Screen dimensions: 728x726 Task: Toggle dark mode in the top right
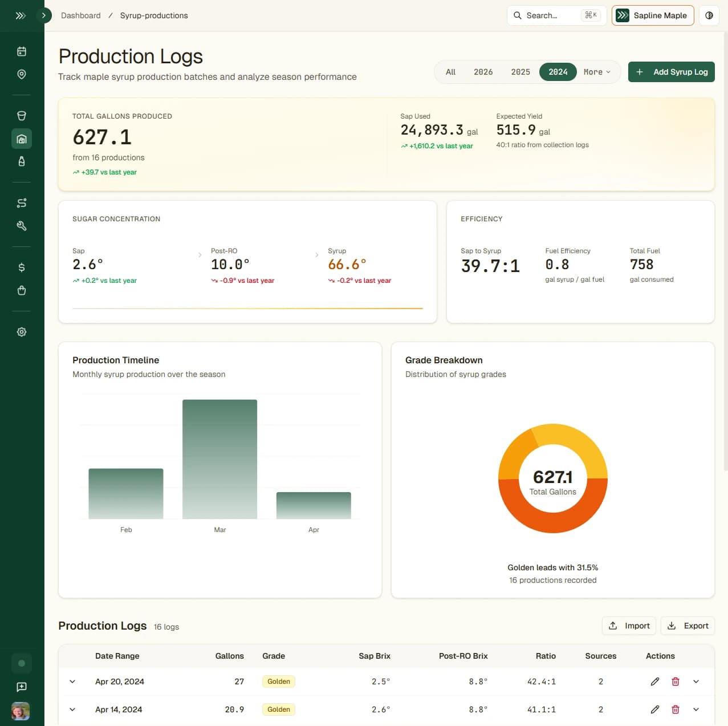[709, 15]
